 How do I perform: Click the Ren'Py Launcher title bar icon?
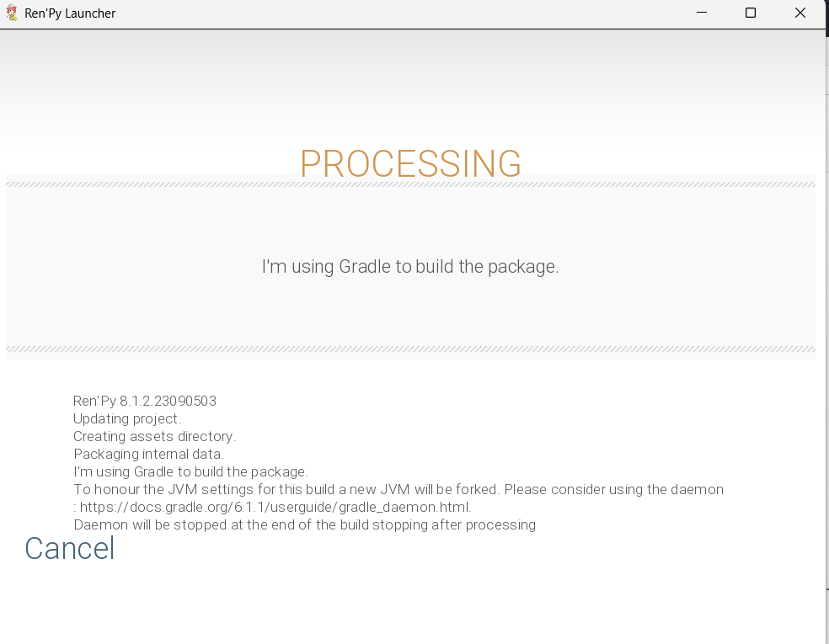click(12, 13)
